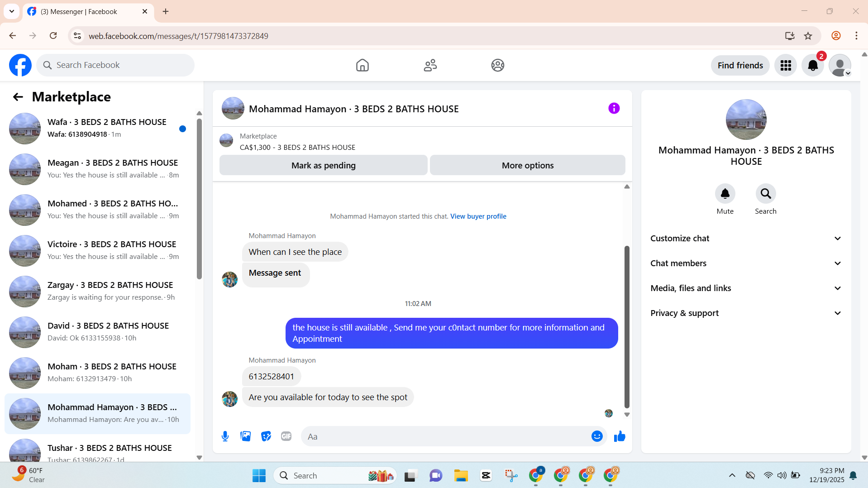Mute this conversation with the bell icon
This screenshot has width=868, height=488.
(x=725, y=194)
